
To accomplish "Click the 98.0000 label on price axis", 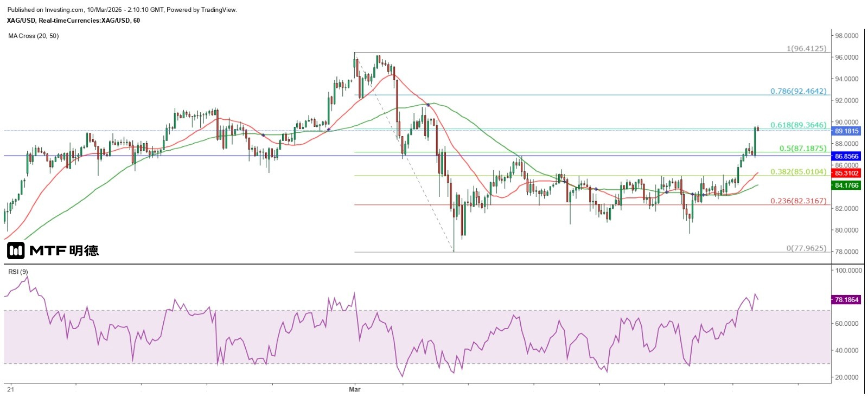I will 846,36.
